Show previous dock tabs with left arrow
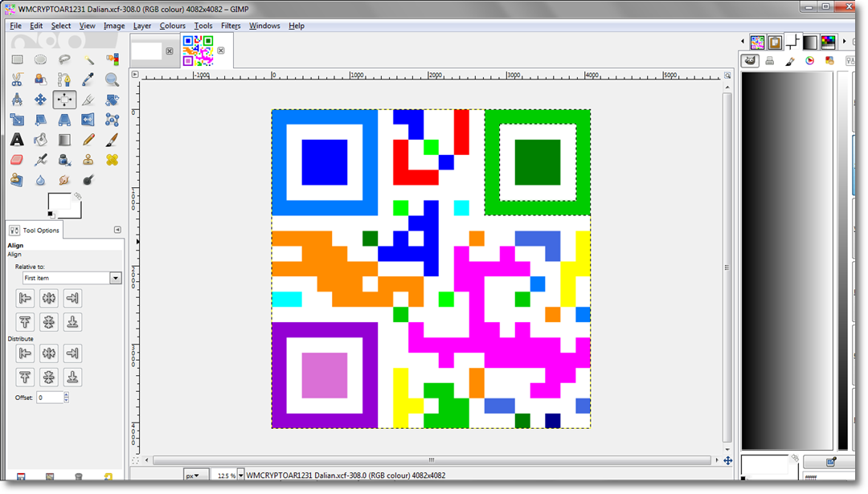868x494 pixels. tap(743, 42)
